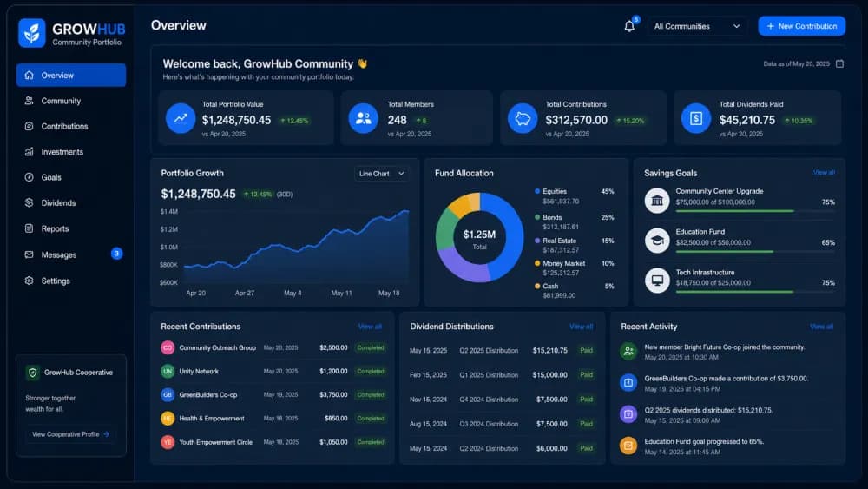Click the Q4 2024 Distribution row
868x489 pixels.
pos(502,400)
